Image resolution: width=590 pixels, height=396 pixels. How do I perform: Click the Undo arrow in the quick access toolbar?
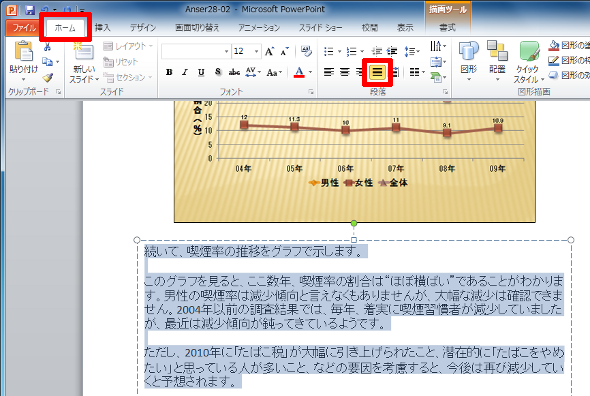click(x=45, y=10)
